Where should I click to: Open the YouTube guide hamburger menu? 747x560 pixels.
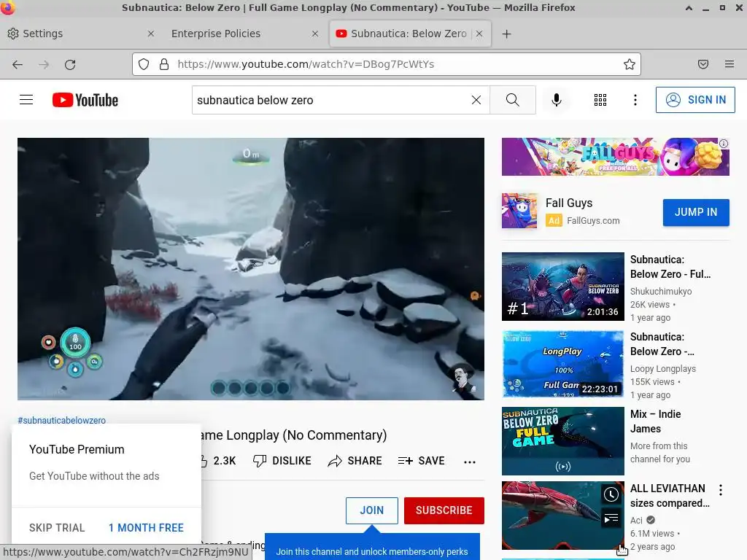click(x=26, y=99)
